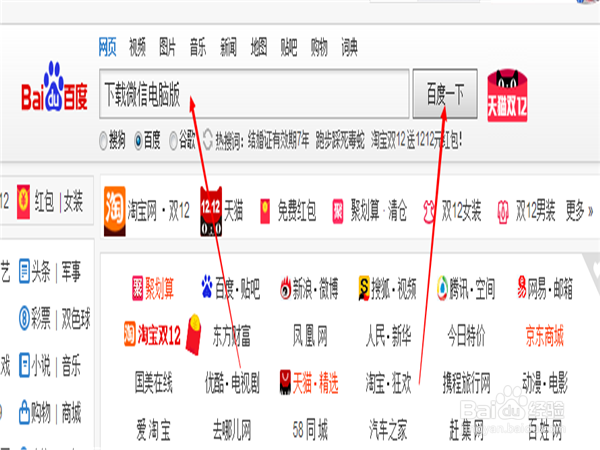Click the red envelope icon beside 红包
600x450 pixels.
point(23,202)
